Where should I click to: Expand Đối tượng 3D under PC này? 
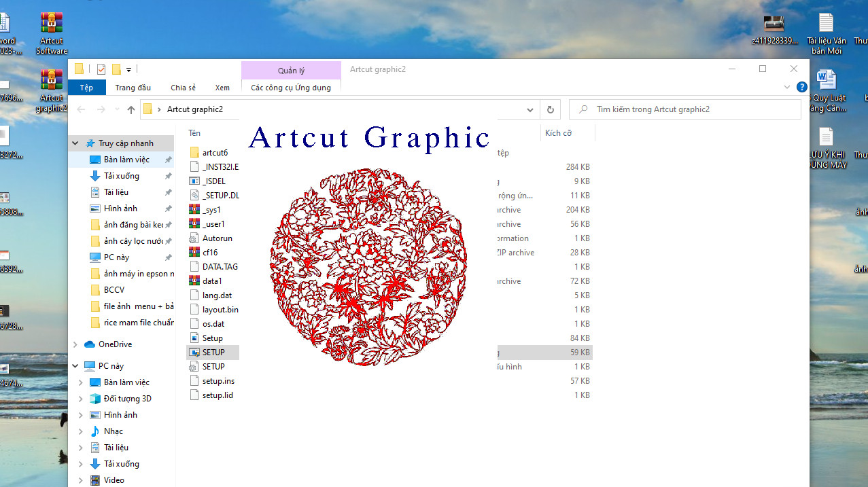(x=82, y=399)
